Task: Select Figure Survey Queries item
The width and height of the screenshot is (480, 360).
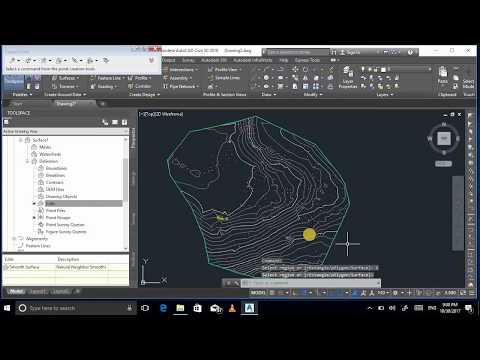Action: coord(66,232)
